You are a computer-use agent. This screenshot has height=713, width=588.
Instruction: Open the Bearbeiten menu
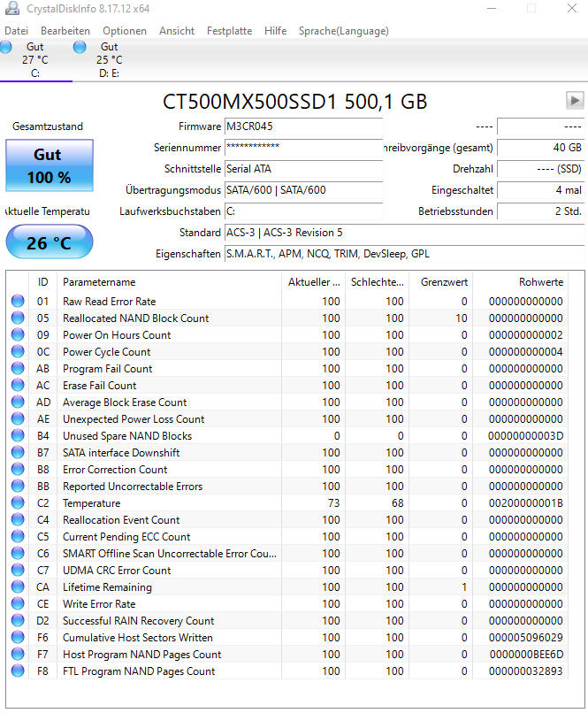click(x=65, y=31)
